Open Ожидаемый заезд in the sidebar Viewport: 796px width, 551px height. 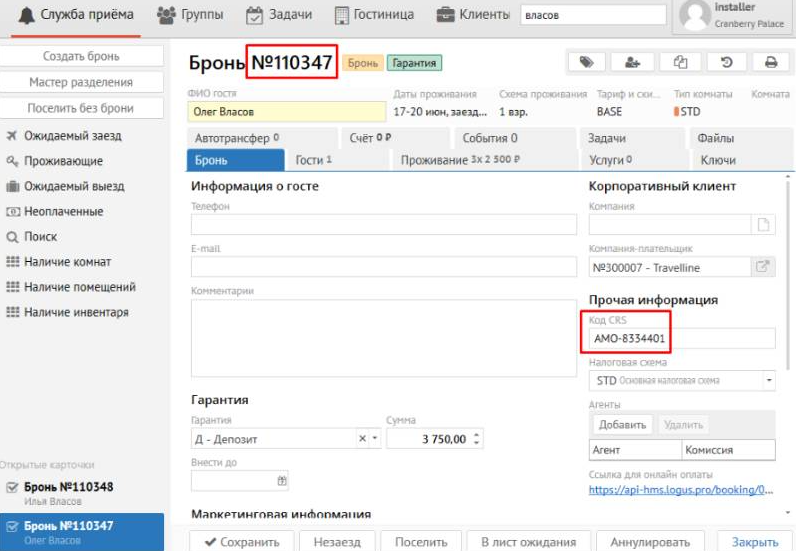74,136
